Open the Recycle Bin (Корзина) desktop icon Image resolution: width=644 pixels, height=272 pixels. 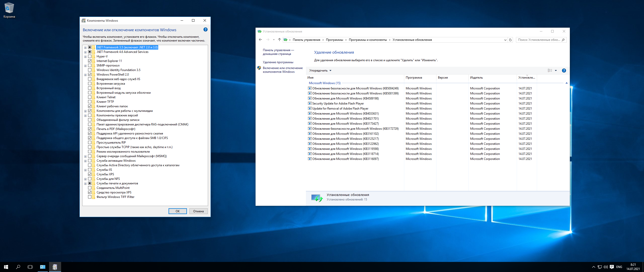click(9, 10)
